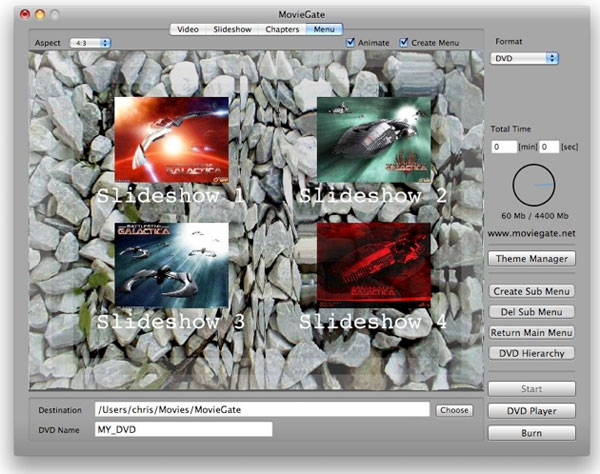Click the Burn button
This screenshot has width=600, height=474.
pyautogui.click(x=532, y=433)
